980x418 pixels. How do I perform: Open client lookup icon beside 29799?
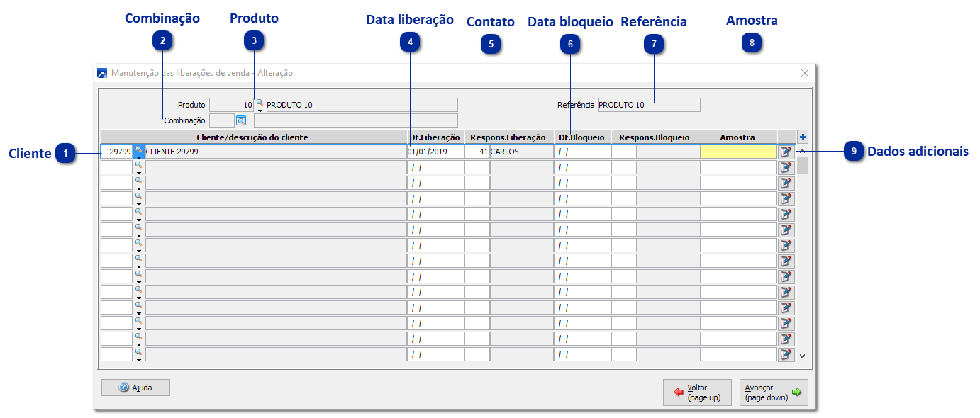click(x=139, y=148)
